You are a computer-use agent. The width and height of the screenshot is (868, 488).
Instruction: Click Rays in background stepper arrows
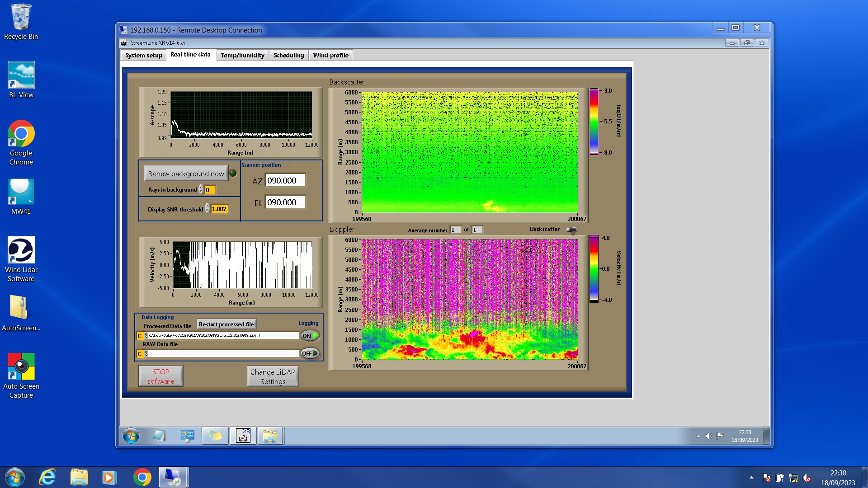(x=201, y=190)
